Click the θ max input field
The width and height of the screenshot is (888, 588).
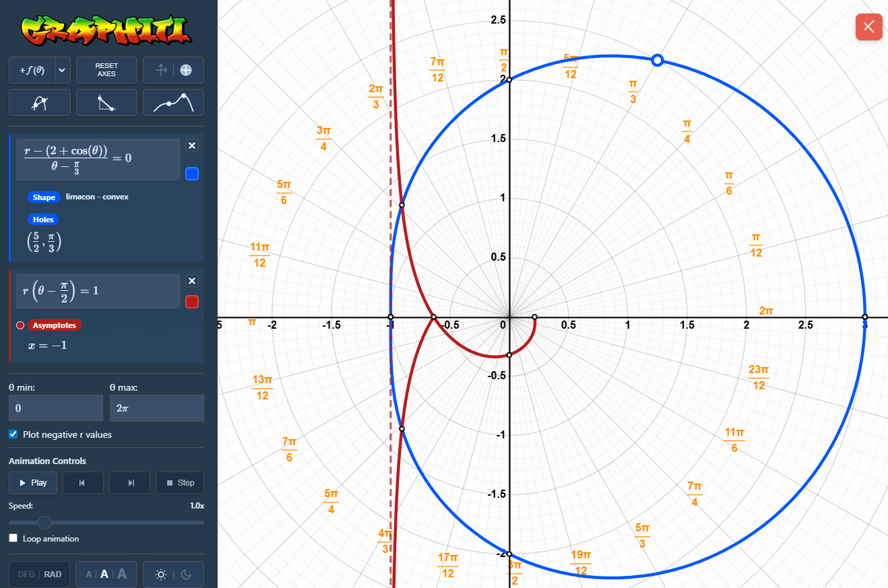tap(157, 408)
